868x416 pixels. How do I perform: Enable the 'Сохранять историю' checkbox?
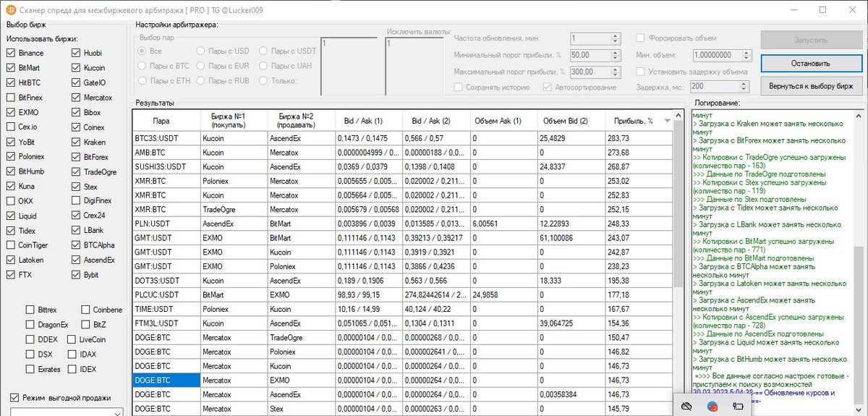459,88
